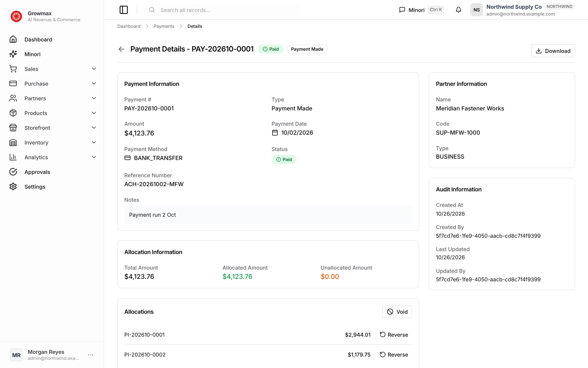Screen dimensions: 588x368
Task: Reverse allocation for PI-202610-0002
Action: pos(394,355)
